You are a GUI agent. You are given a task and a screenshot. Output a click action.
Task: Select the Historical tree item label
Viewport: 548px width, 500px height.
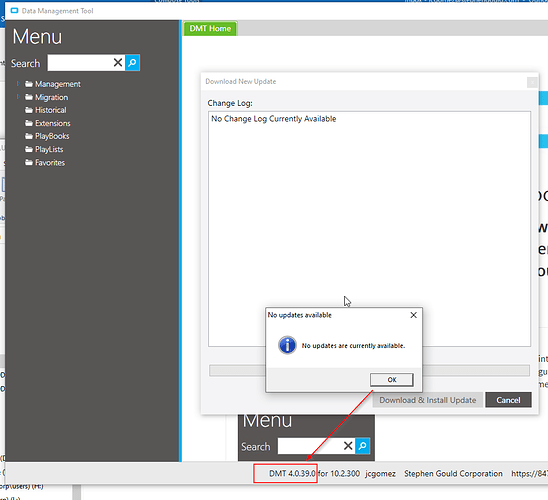coord(51,110)
